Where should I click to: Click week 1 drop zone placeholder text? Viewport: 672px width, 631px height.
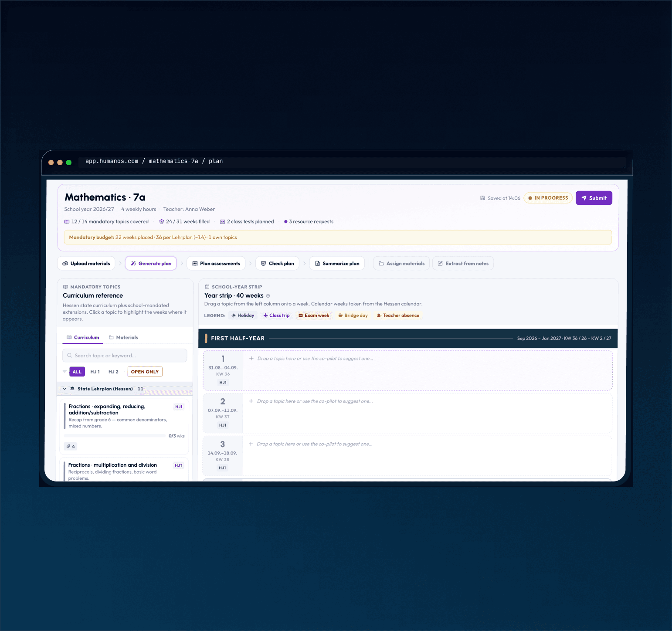point(315,359)
